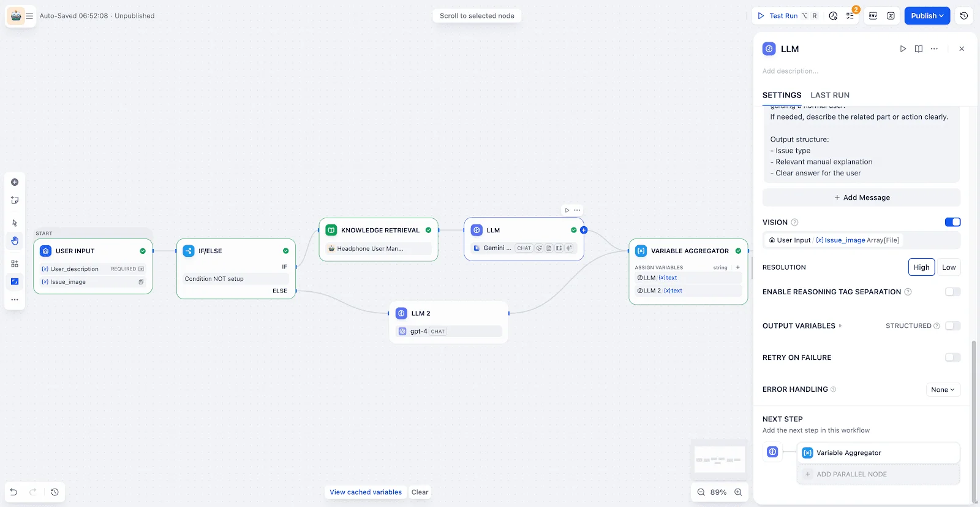Open the checklist icon with badge
Image resolution: width=980 pixels, height=507 pixels.
851,16
